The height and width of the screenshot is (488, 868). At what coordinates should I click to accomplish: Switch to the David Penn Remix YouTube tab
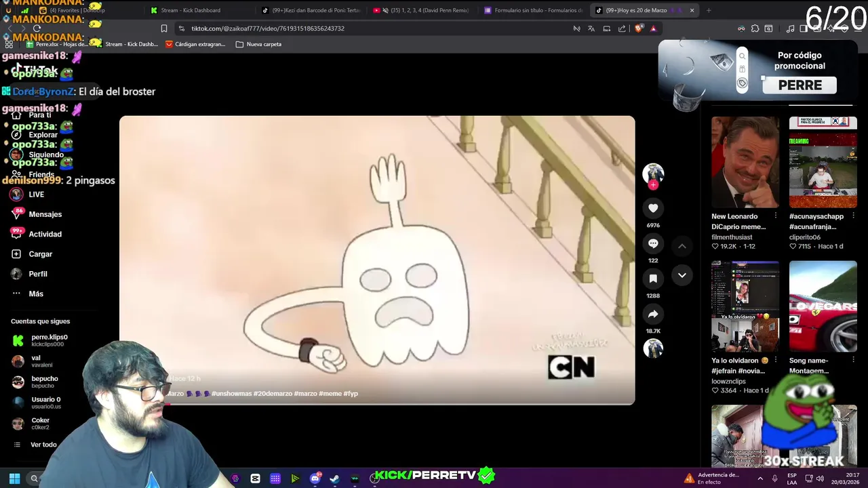tap(422, 10)
